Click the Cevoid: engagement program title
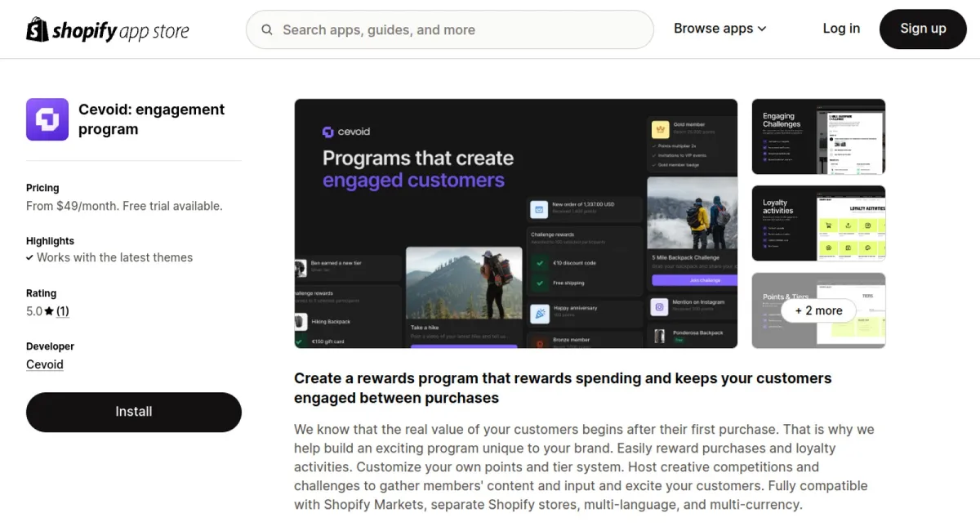Image resolution: width=980 pixels, height=531 pixels. [x=151, y=119]
